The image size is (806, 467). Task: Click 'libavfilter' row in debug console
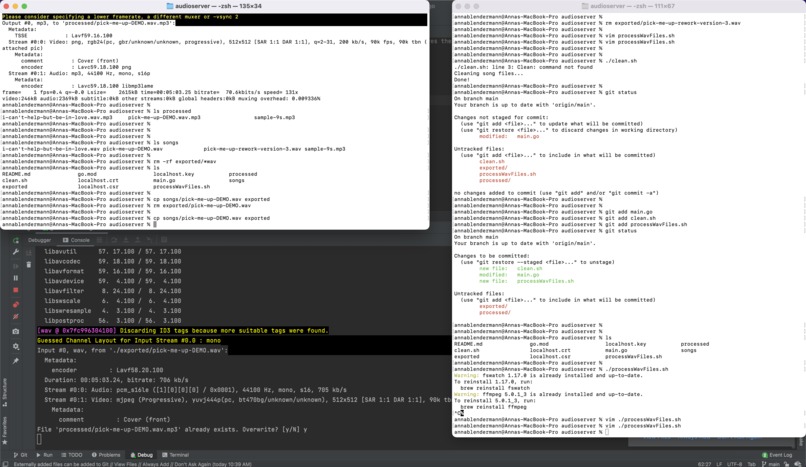[x=113, y=291]
